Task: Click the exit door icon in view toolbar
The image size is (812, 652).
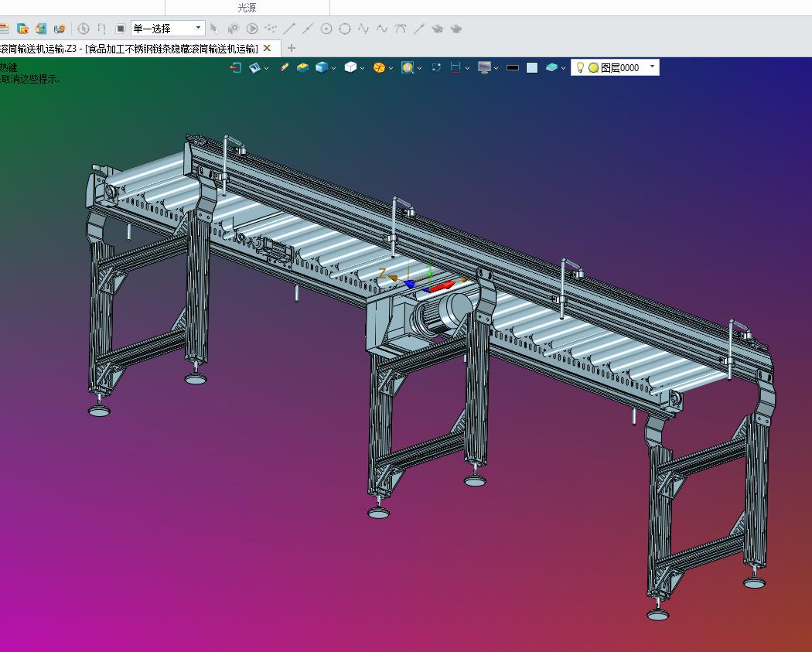Action: click(x=236, y=67)
